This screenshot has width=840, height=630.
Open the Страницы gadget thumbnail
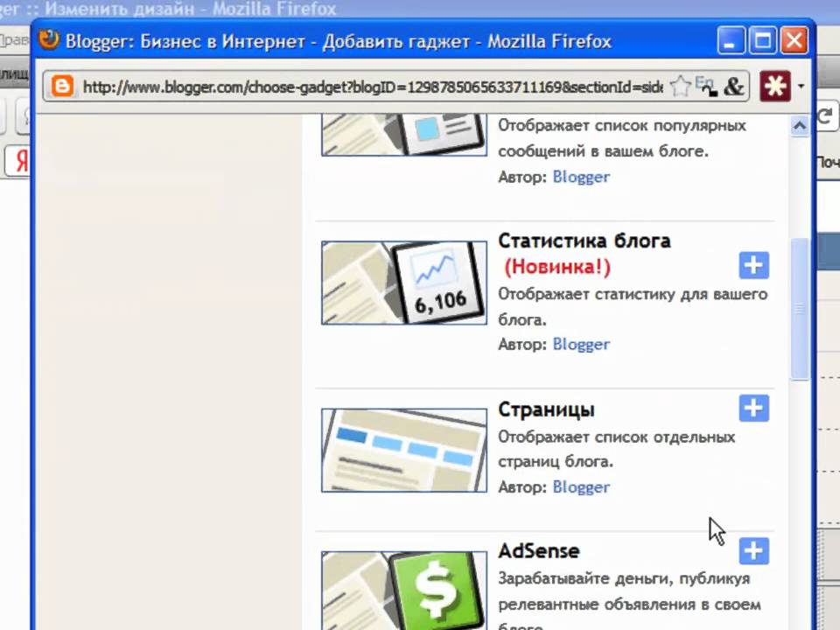click(x=404, y=450)
